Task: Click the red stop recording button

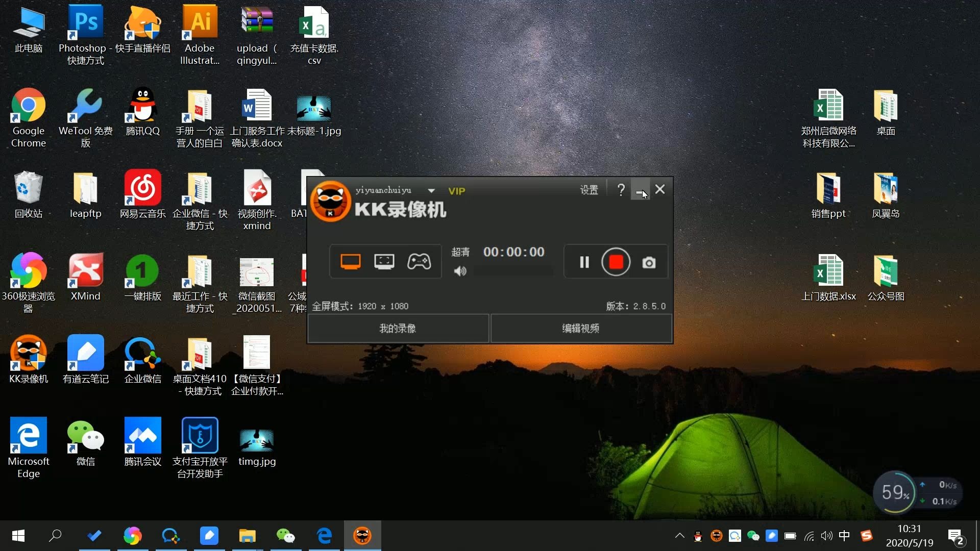Action: (x=616, y=262)
